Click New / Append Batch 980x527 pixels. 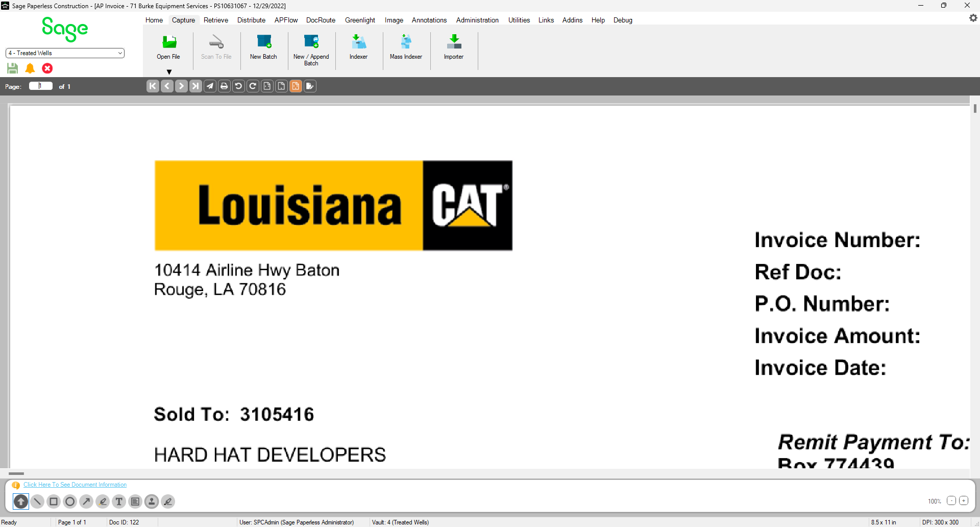pos(311,50)
